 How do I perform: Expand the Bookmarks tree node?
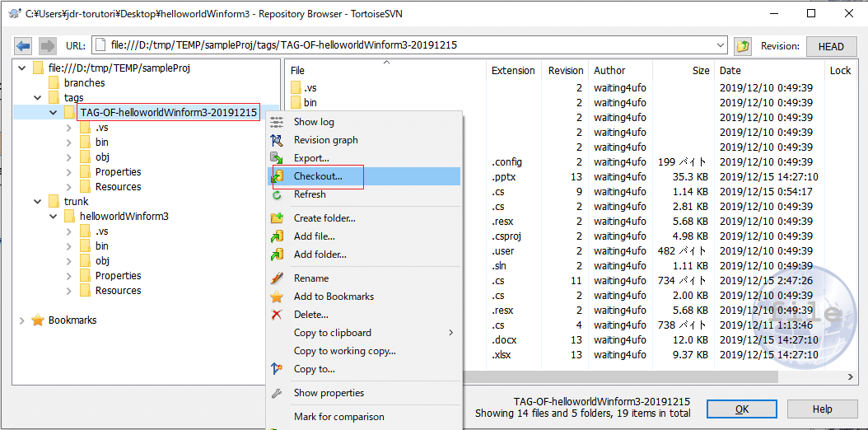21,320
